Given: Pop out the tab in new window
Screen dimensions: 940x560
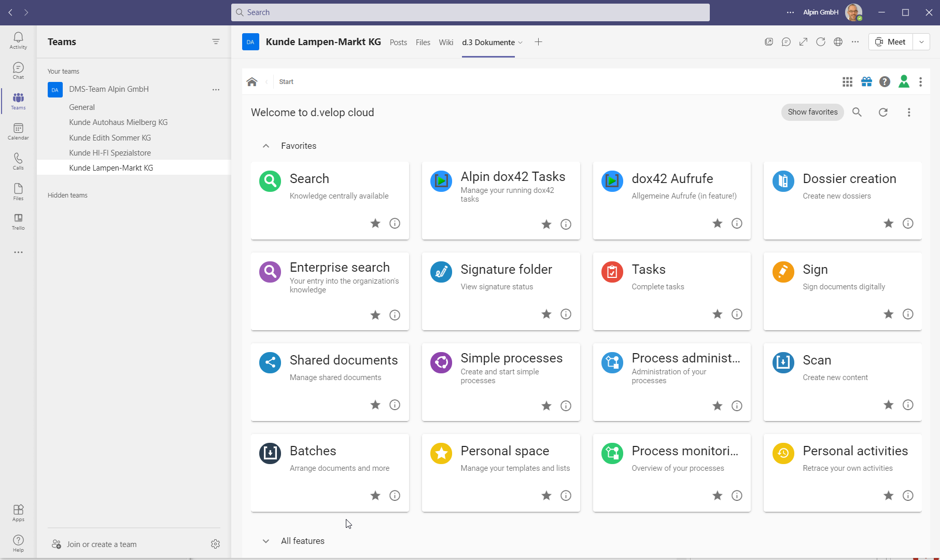Looking at the screenshot, I should pos(769,42).
